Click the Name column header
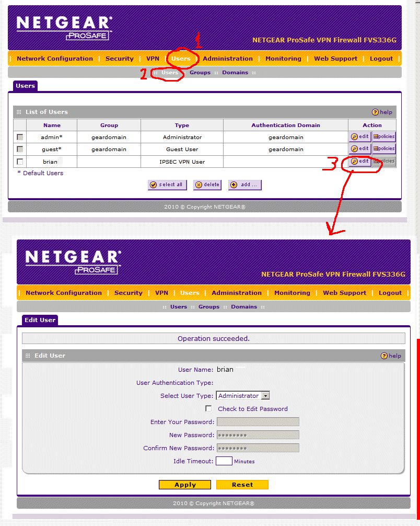The image size is (420, 526). 52,125
